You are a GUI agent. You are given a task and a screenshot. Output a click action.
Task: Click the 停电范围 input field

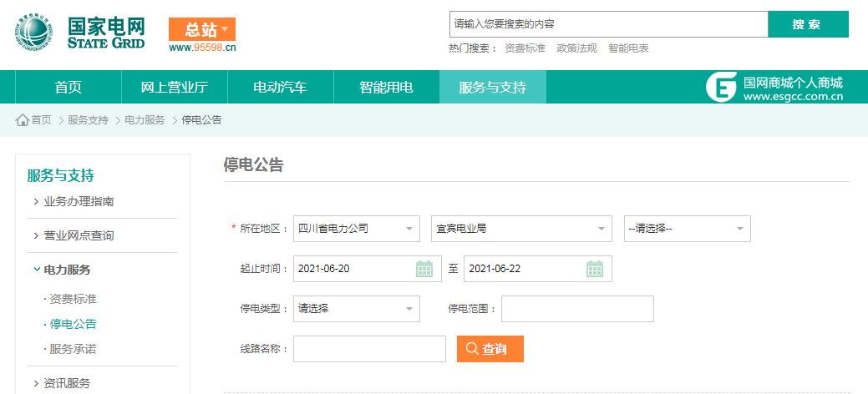(x=577, y=309)
